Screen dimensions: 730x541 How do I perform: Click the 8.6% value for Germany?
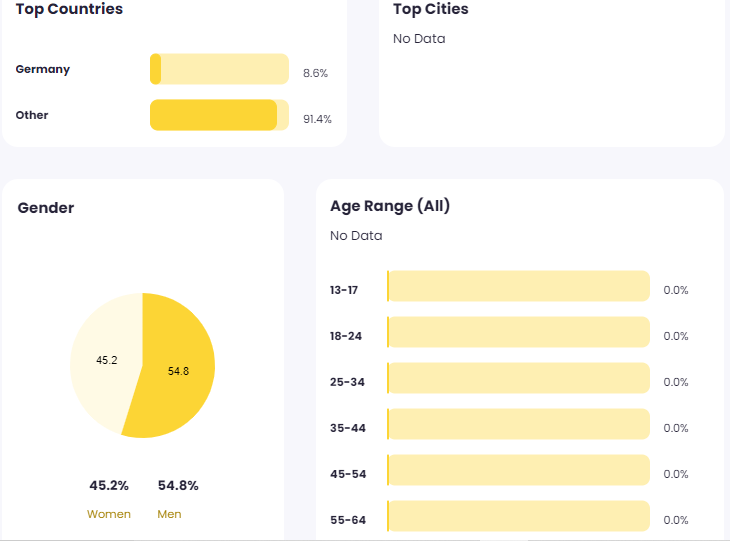point(315,73)
